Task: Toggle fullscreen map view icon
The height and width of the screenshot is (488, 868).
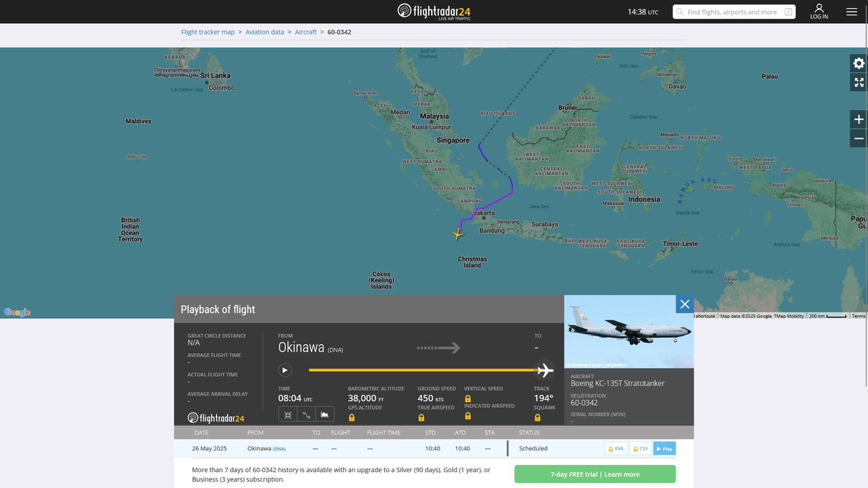Action: (x=859, y=82)
